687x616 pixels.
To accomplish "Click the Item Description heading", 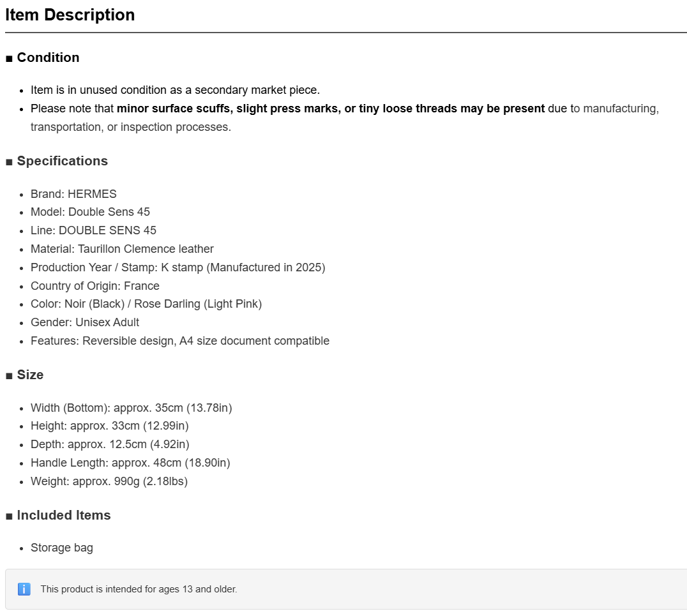I will coord(70,15).
